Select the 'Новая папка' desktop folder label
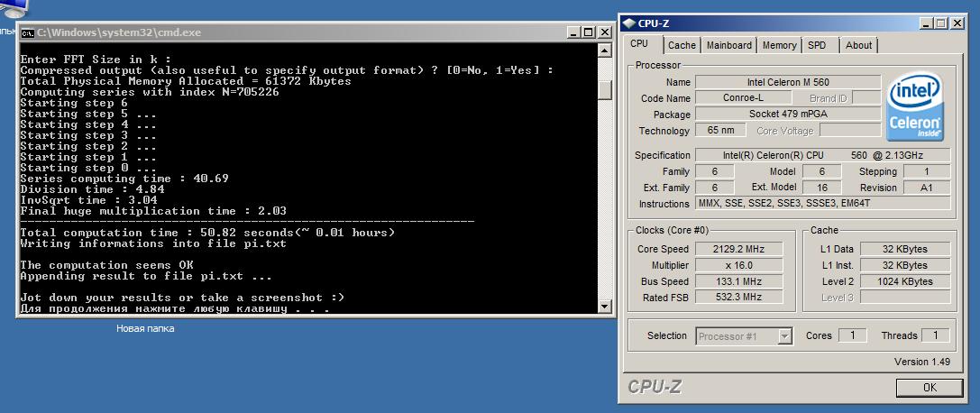The height and width of the screenshot is (413, 980). 145,328
